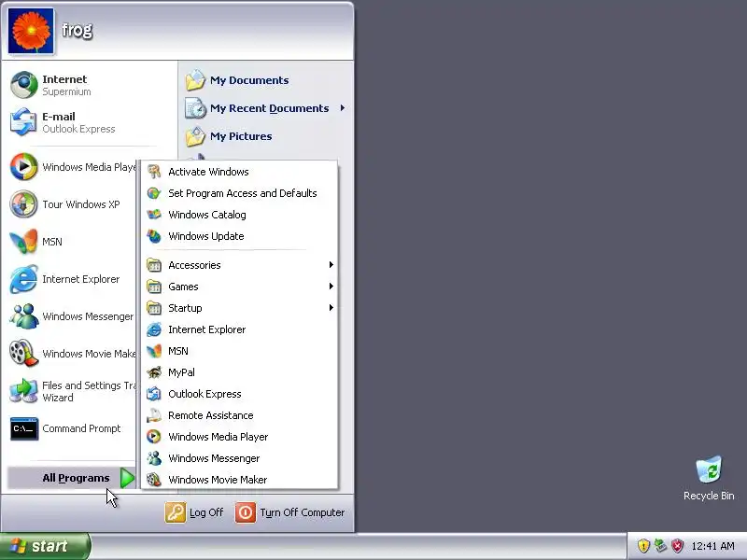Open Windows Media Player pinned icon
The image size is (747, 560).
[x=24, y=167]
